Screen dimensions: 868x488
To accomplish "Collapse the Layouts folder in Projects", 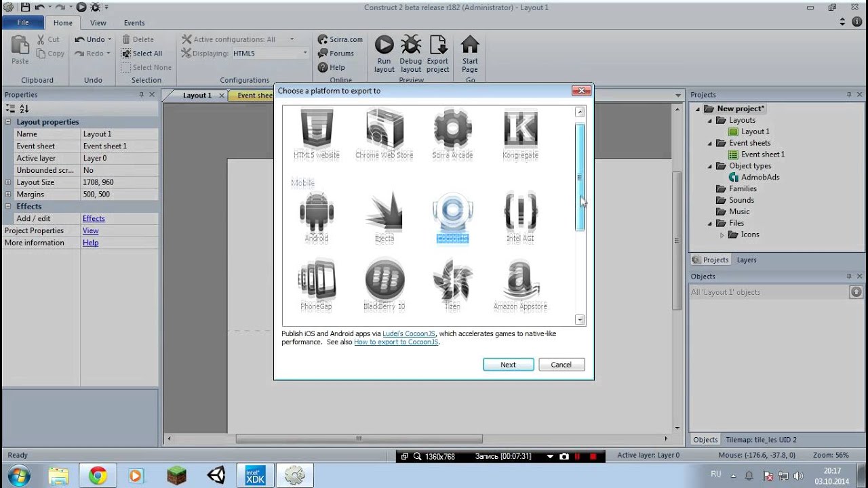I will point(710,121).
